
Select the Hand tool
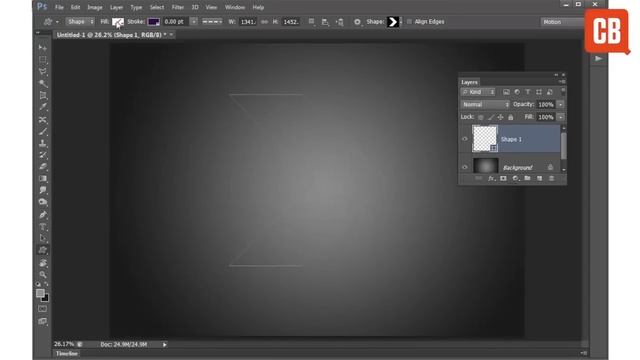(42, 263)
